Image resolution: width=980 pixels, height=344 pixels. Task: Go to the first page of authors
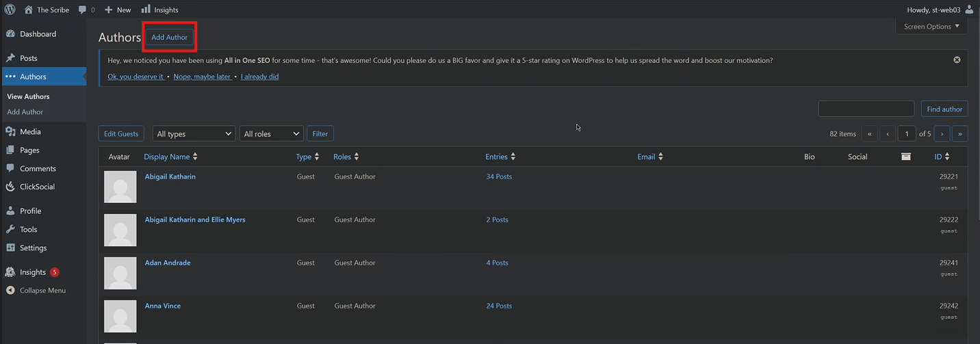[x=869, y=134]
